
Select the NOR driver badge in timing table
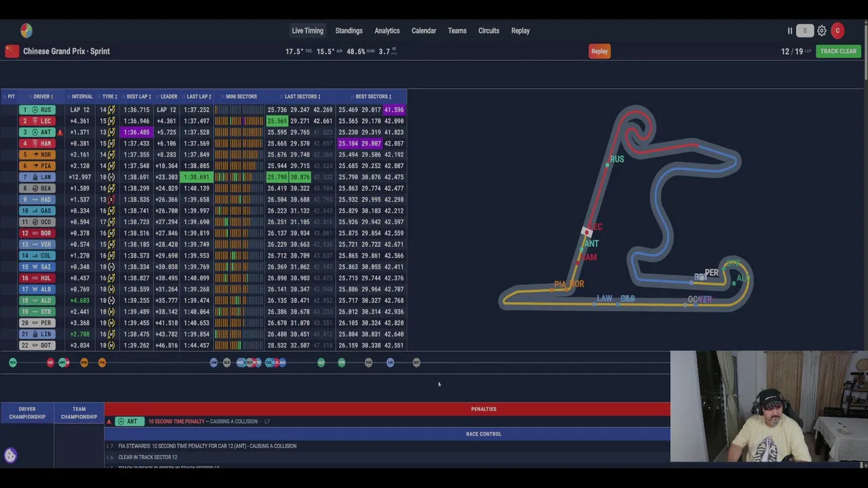(x=37, y=155)
